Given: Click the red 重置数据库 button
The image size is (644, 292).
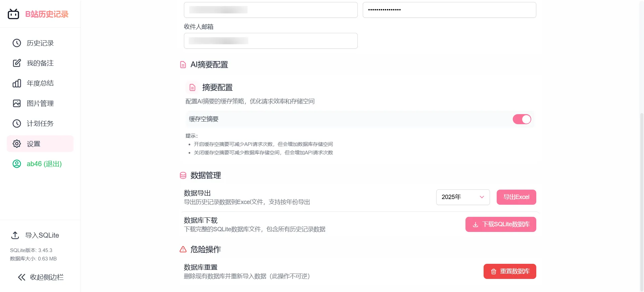Looking at the screenshot, I should [x=510, y=271].
